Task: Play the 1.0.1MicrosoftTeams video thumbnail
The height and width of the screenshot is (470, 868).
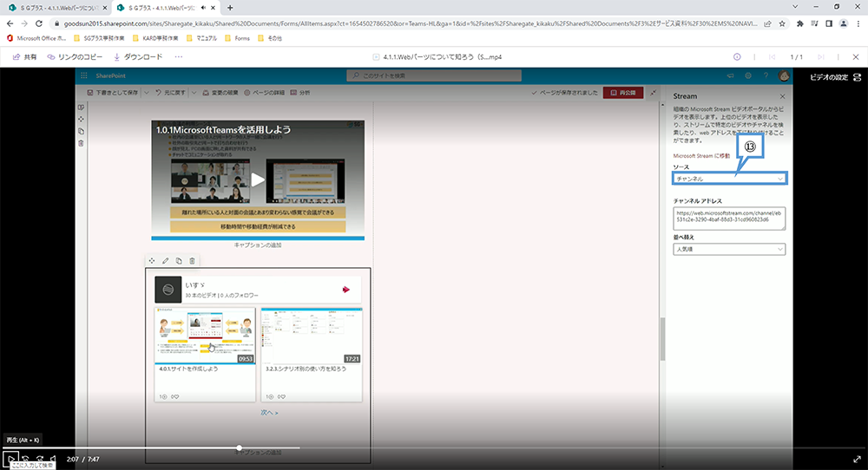Action: 258,180
